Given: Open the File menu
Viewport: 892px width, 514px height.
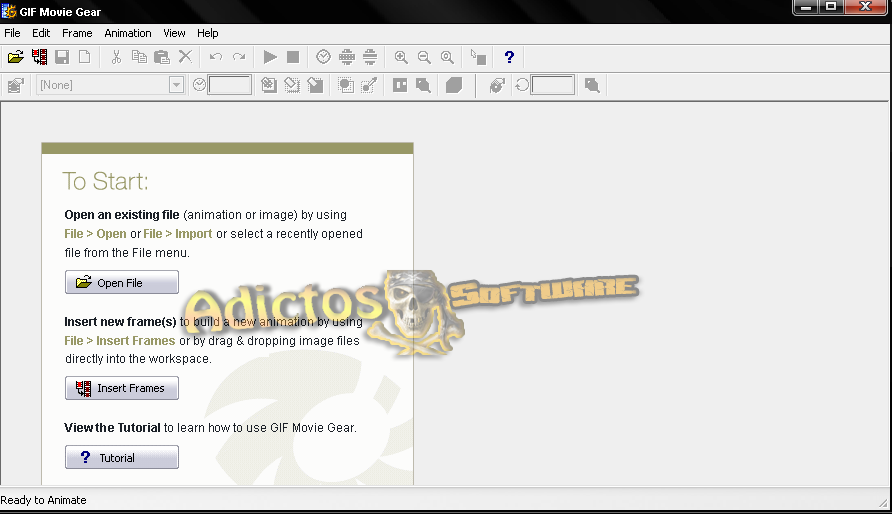Looking at the screenshot, I should pyautogui.click(x=12, y=33).
